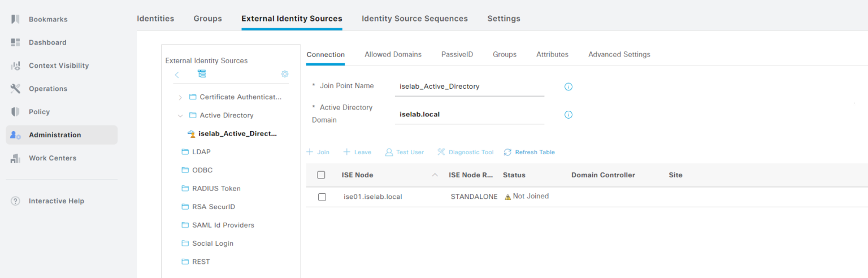This screenshot has width=868, height=278.
Task: Click the Bookmarks sidebar icon
Action: tap(16, 19)
